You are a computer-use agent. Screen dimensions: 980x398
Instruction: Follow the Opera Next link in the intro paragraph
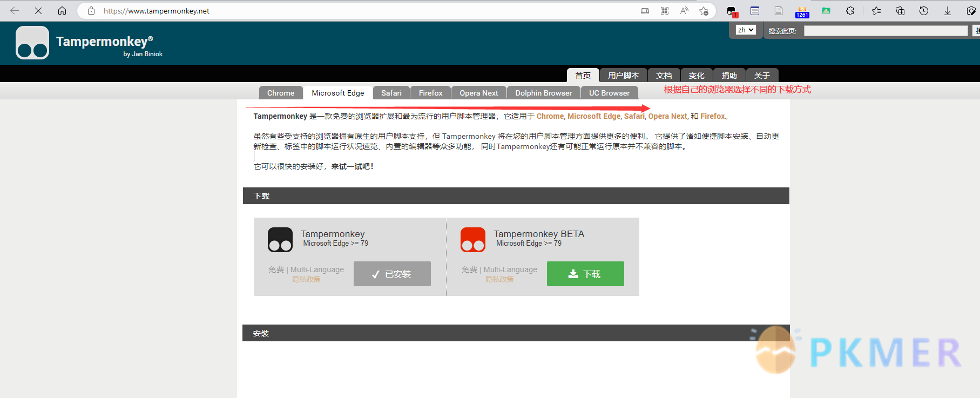667,116
